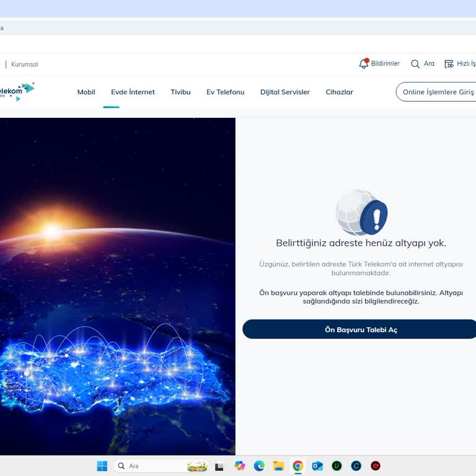Open the Mobil menu
This screenshot has height=476, width=476.
[86, 92]
